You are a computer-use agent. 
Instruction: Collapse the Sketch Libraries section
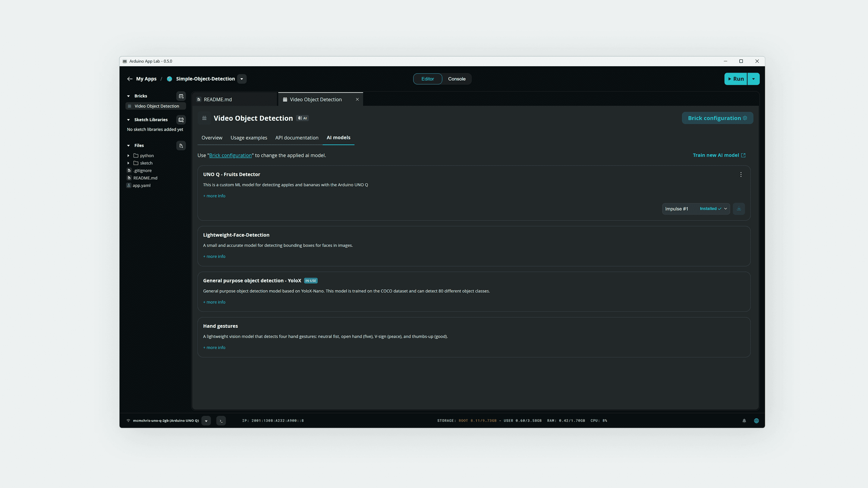128,120
